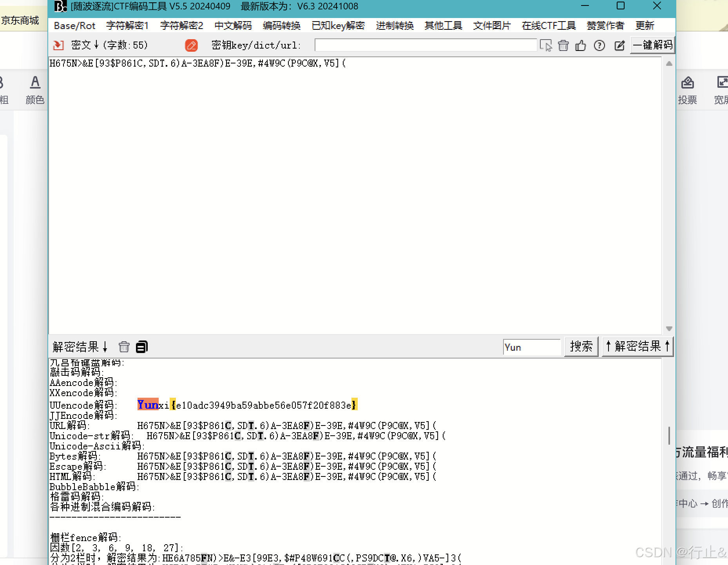
Task: Click the red import icon beside 密文
Action: pyautogui.click(x=58, y=45)
